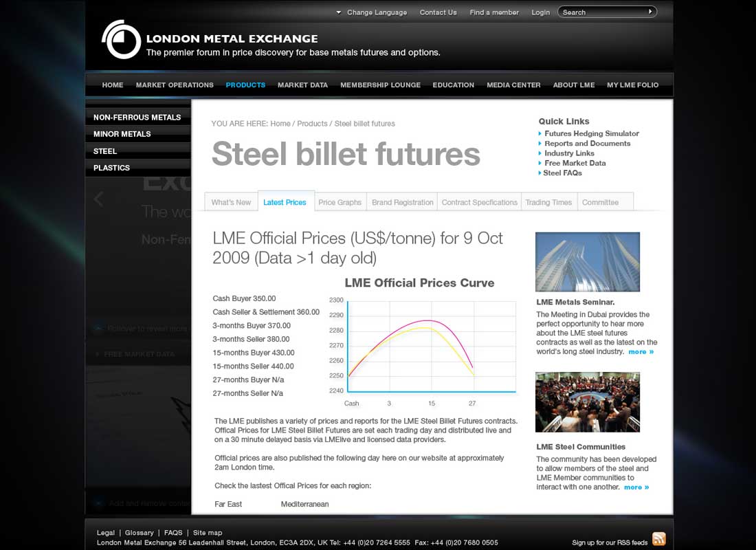The image size is (756, 550).
Task: Open the Membership Lounge menu
Action: (381, 85)
